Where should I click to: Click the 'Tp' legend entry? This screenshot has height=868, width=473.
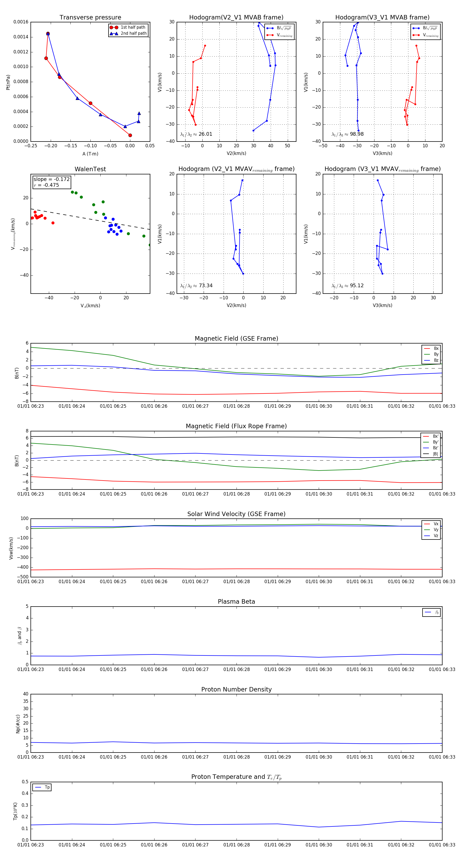point(42,787)
